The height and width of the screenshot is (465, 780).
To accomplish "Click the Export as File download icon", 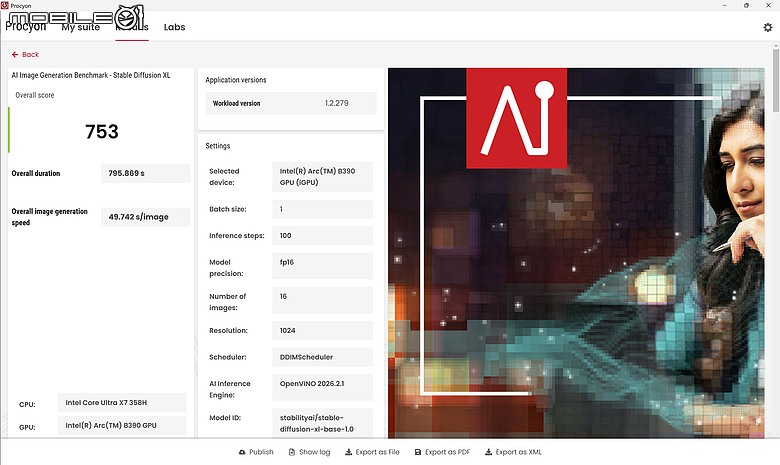I will (348, 452).
